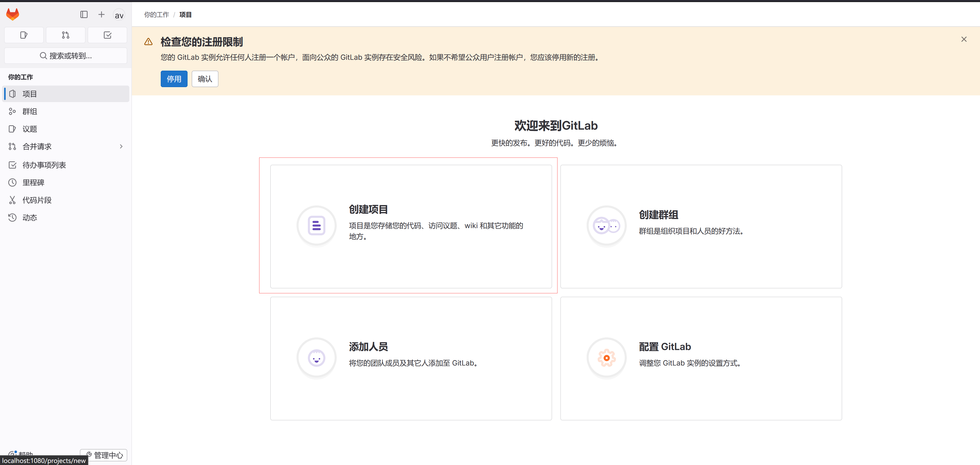
Task: Open 代码片段 snippets item
Action: tap(37, 200)
